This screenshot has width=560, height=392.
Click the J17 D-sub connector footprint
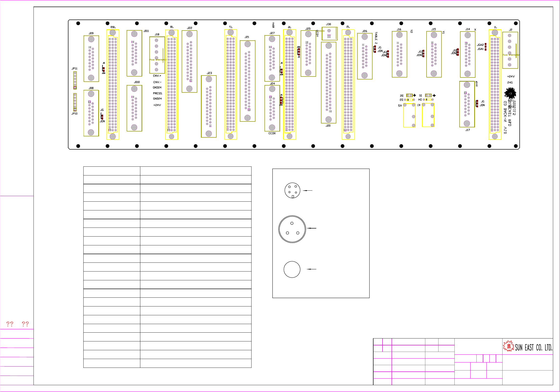[467, 104]
